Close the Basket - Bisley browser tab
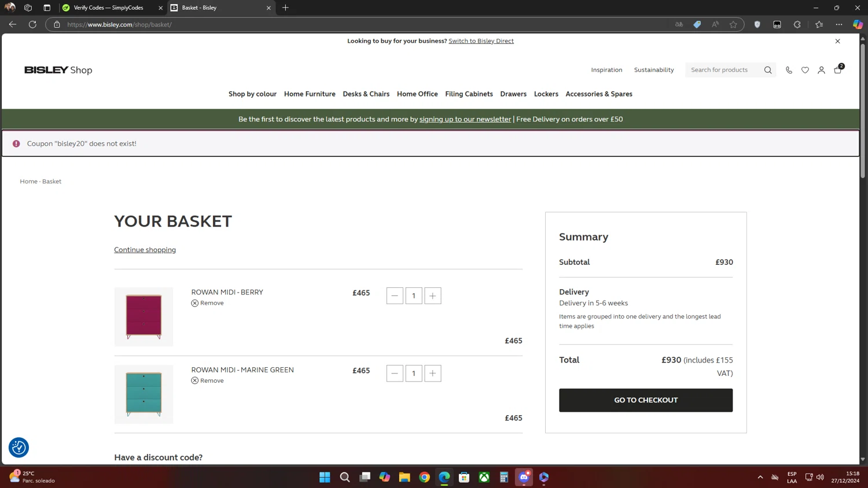This screenshot has height=488, width=868. [x=269, y=8]
